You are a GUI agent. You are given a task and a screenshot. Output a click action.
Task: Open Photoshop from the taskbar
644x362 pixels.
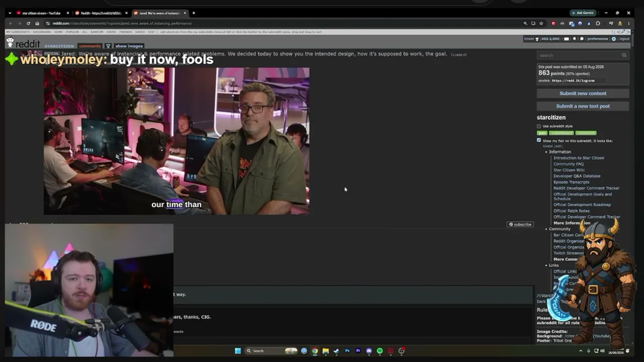(x=347, y=351)
